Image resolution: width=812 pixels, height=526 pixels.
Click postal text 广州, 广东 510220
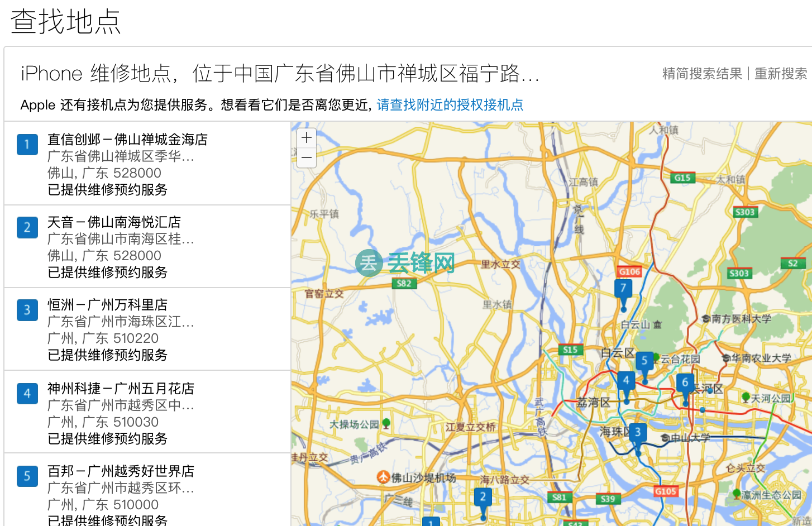point(103,338)
